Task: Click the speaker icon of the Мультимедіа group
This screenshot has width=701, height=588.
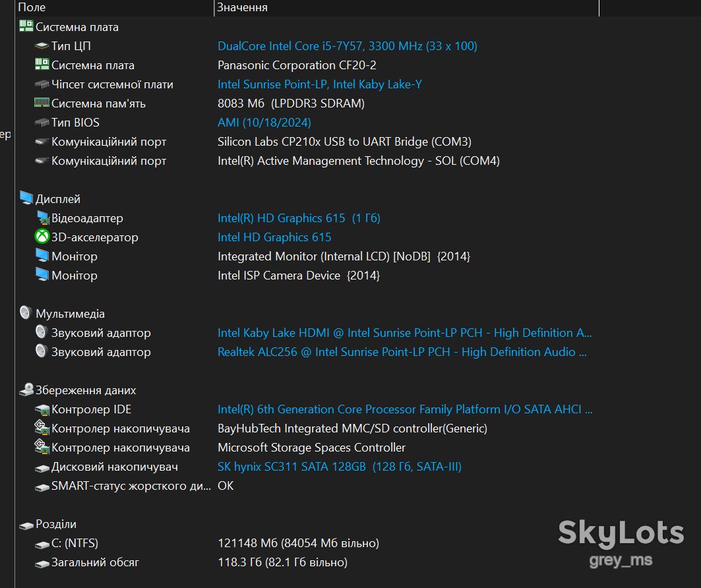Action: [26, 312]
